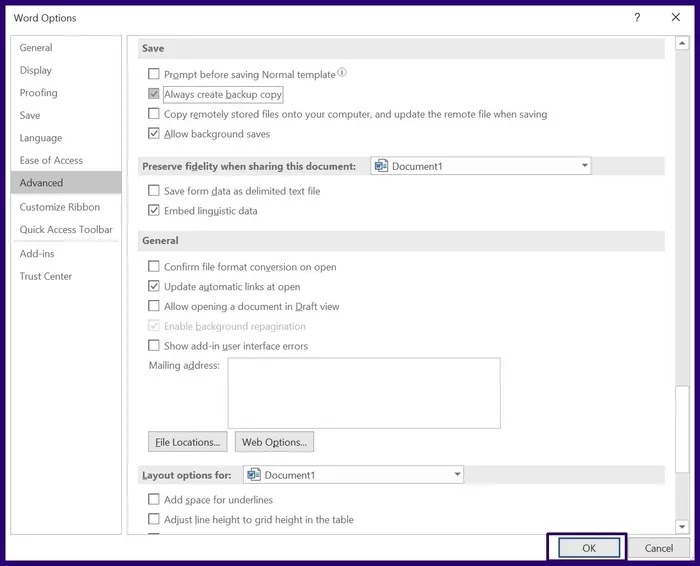Check Confirm file format conversion on open
Image resolution: width=700 pixels, height=566 pixels.
tap(154, 266)
